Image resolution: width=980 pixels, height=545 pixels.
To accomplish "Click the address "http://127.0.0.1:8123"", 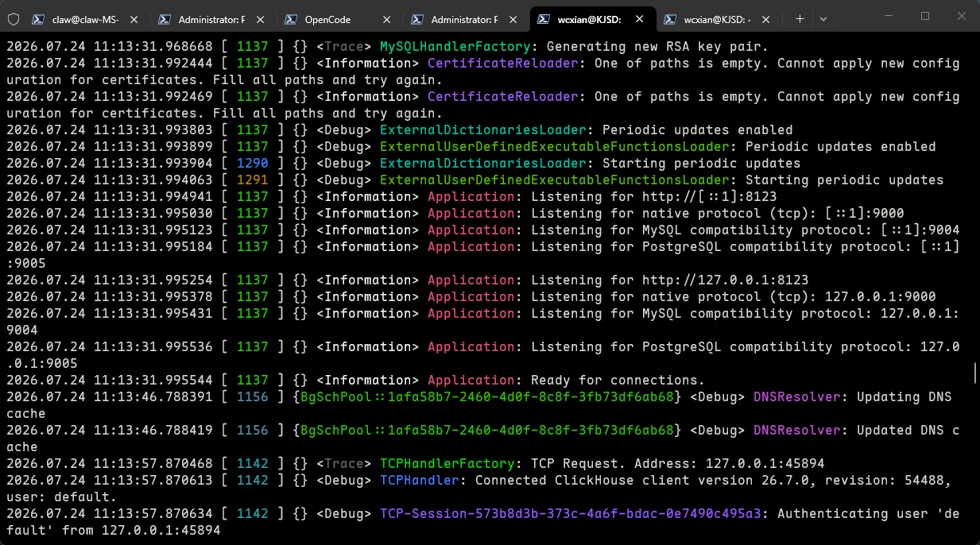I will click(x=725, y=280).
